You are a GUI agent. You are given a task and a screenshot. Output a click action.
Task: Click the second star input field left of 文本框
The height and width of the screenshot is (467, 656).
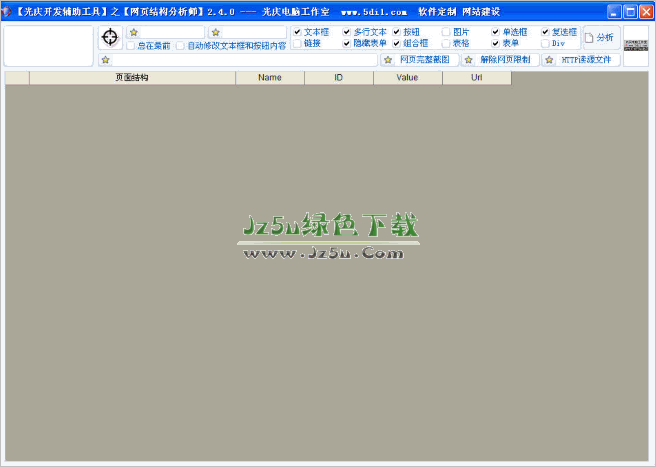pyautogui.click(x=247, y=32)
